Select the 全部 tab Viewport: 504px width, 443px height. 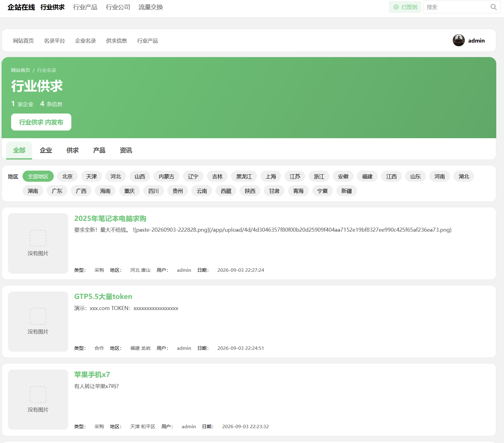click(19, 150)
